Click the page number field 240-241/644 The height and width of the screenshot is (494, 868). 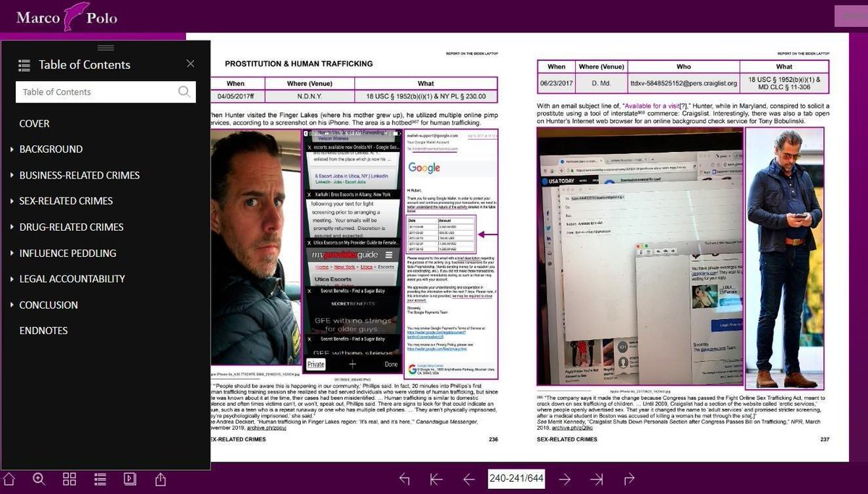pyautogui.click(x=516, y=479)
